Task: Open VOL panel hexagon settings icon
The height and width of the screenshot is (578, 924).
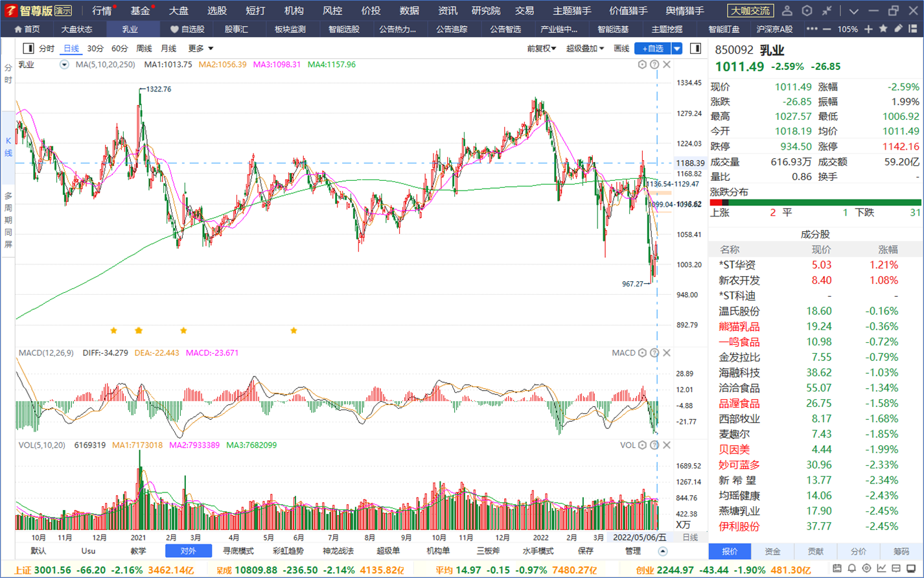Action: (642, 445)
